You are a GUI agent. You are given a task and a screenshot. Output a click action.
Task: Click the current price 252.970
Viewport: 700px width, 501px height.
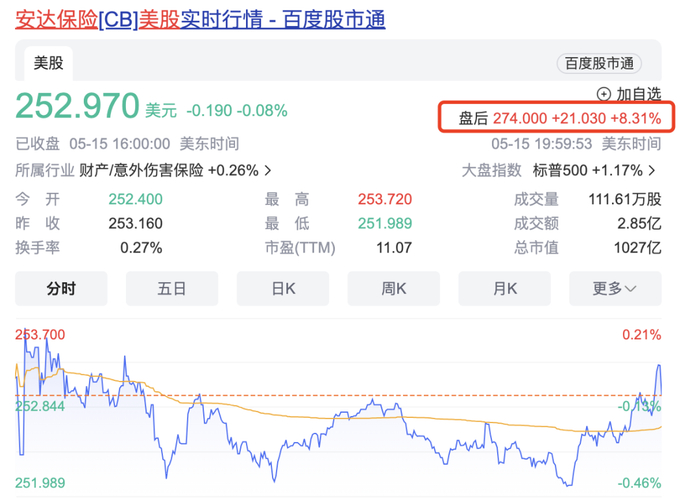pyautogui.click(x=77, y=106)
